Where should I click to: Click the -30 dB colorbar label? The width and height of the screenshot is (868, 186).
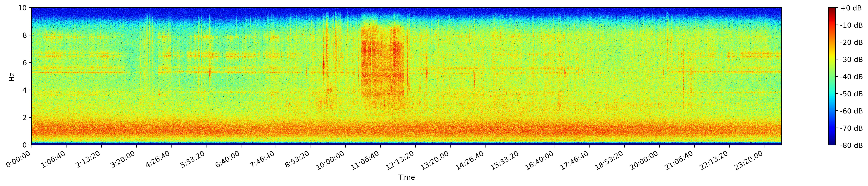851,60
